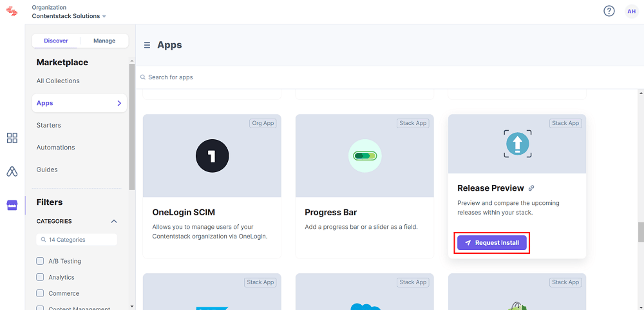
Task: Switch to the Manage tab
Action: (104, 40)
